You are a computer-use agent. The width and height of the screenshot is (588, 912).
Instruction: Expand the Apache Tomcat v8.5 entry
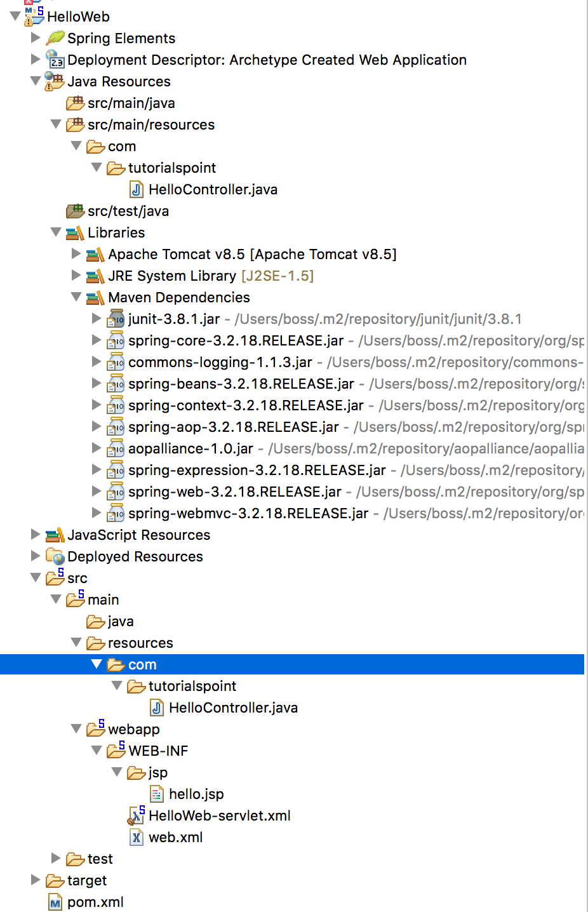pos(76,254)
